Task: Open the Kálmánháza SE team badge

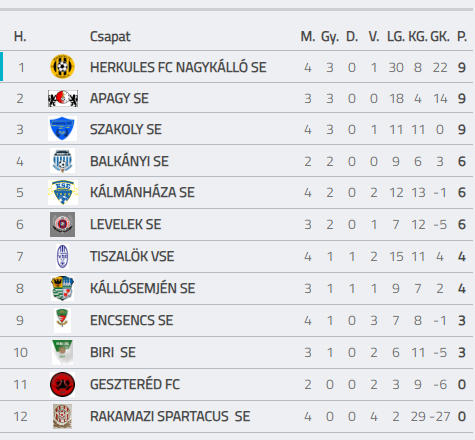Action: tap(63, 192)
